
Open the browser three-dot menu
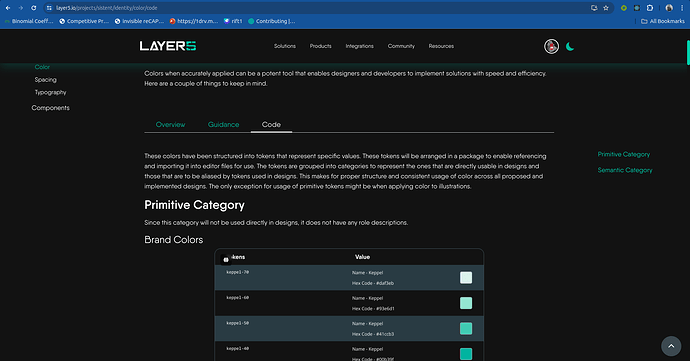click(x=682, y=8)
